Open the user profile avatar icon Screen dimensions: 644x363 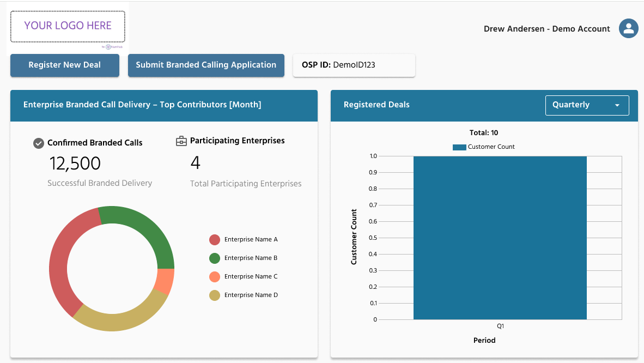[x=628, y=28]
